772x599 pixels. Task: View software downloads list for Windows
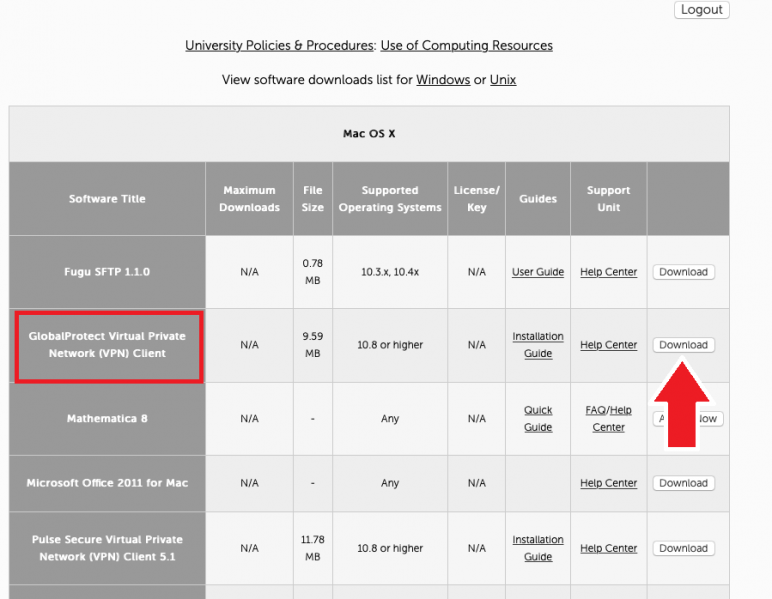point(443,80)
